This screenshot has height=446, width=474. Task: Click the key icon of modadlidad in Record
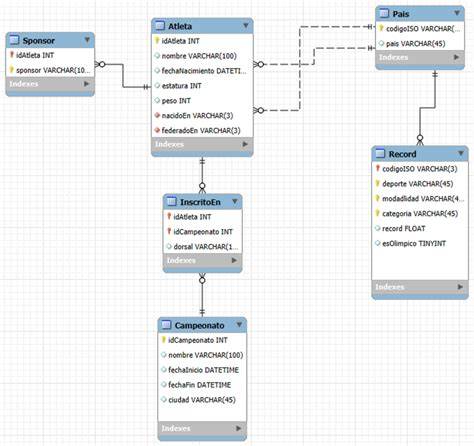pyautogui.click(x=378, y=198)
